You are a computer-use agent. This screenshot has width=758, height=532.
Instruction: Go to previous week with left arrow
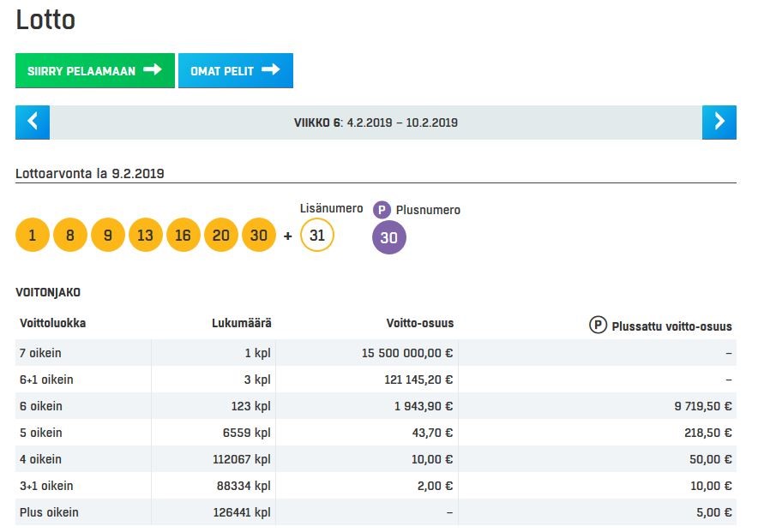pyautogui.click(x=33, y=123)
